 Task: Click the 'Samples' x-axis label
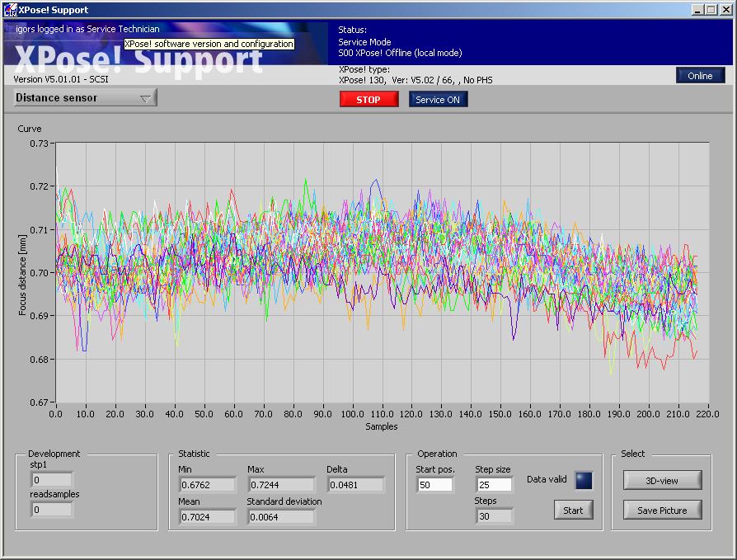tap(382, 426)
